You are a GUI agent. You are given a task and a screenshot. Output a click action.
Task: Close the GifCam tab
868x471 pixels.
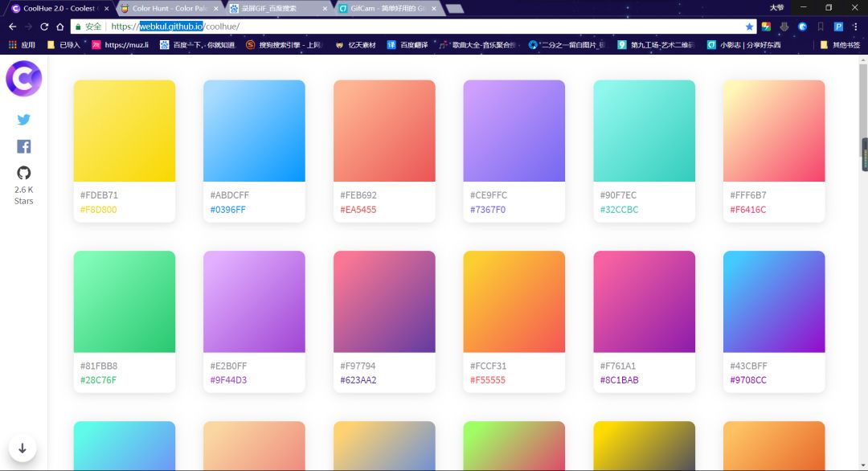434,8
